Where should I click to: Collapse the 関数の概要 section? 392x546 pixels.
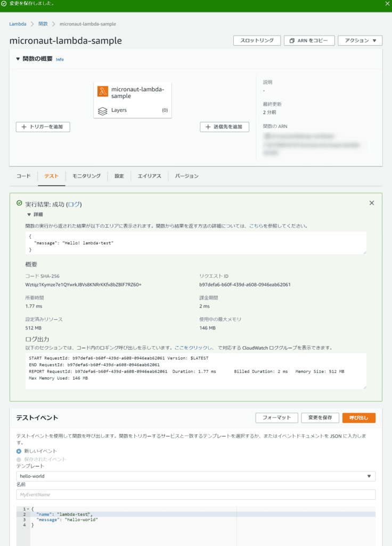(18, 59)
